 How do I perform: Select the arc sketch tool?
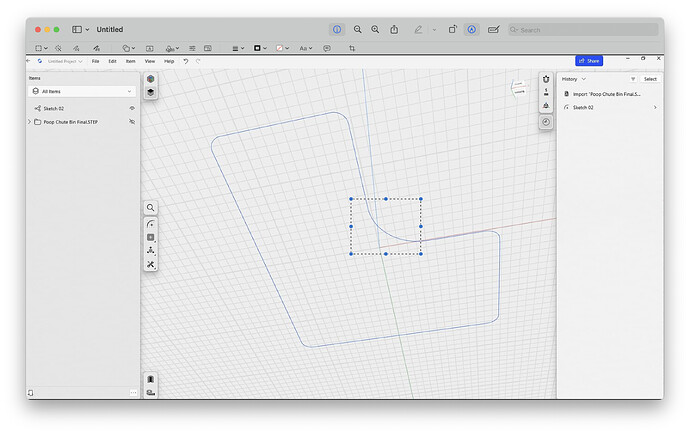tap(150, 224)
